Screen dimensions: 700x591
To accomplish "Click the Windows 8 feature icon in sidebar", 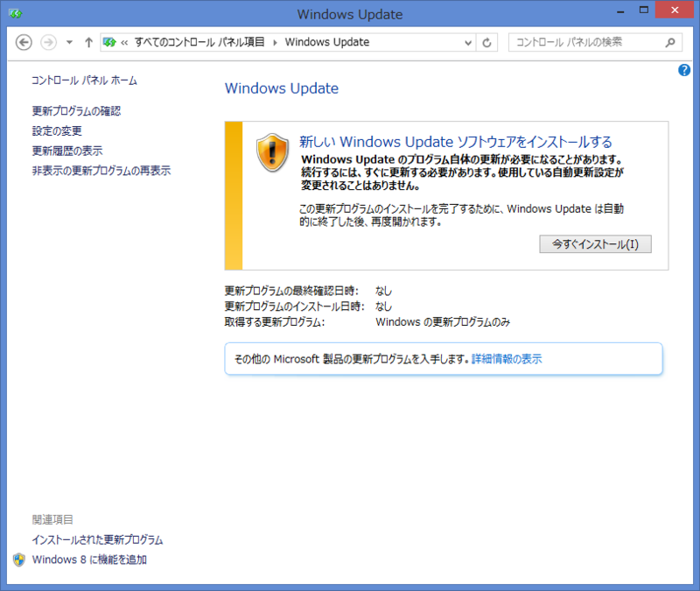I will [19, 559].
